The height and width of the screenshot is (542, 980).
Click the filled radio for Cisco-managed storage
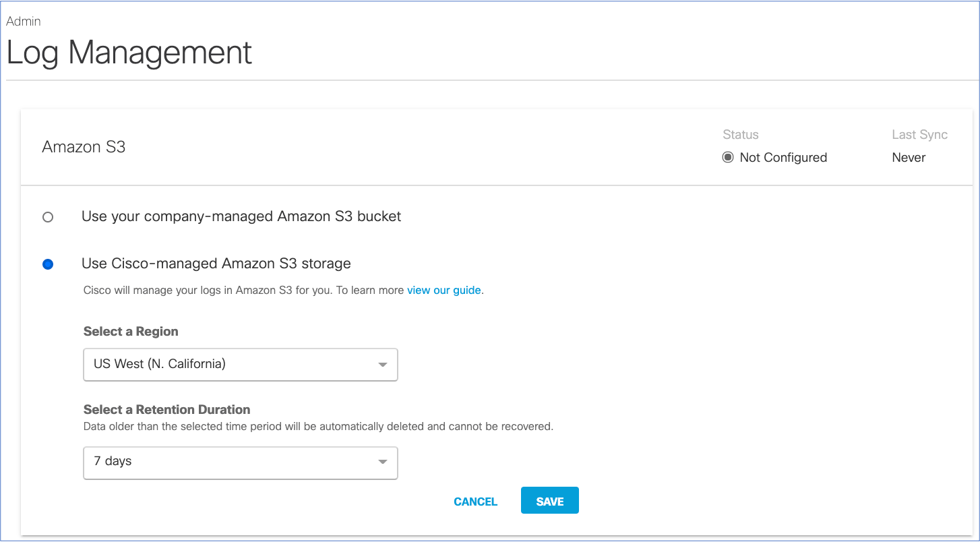point(48,264)
